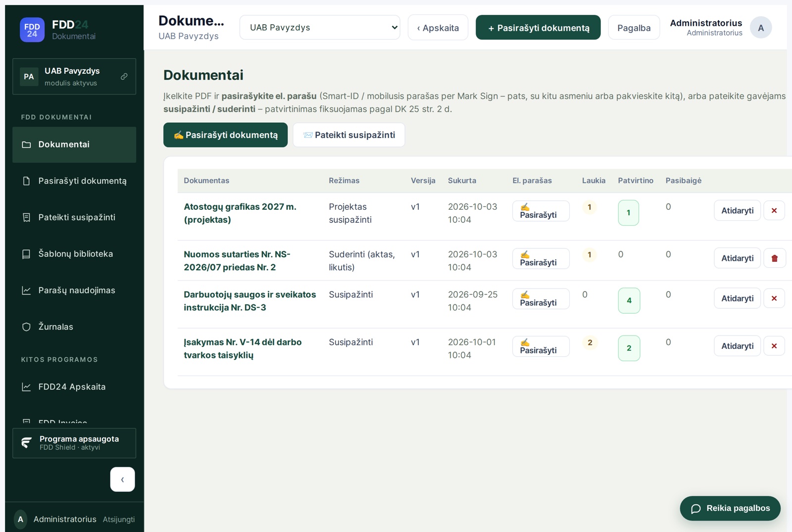Open Šablonų biblioteka in the sidebar
This screenshot has width=792, height=532.
point(74,254)
